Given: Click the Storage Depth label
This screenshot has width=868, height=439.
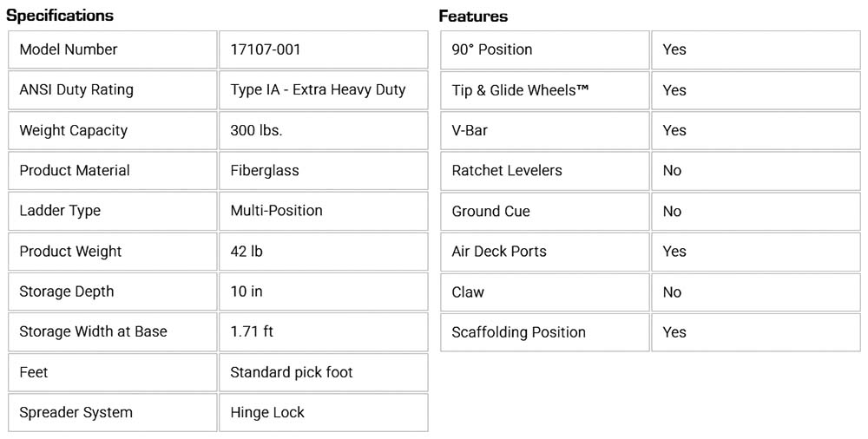Looking at the screenshot, I should tap(67, 292).
